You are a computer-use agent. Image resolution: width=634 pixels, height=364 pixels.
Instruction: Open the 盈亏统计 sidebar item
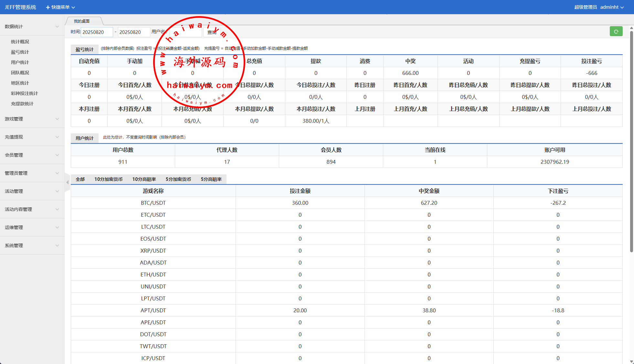20,52
